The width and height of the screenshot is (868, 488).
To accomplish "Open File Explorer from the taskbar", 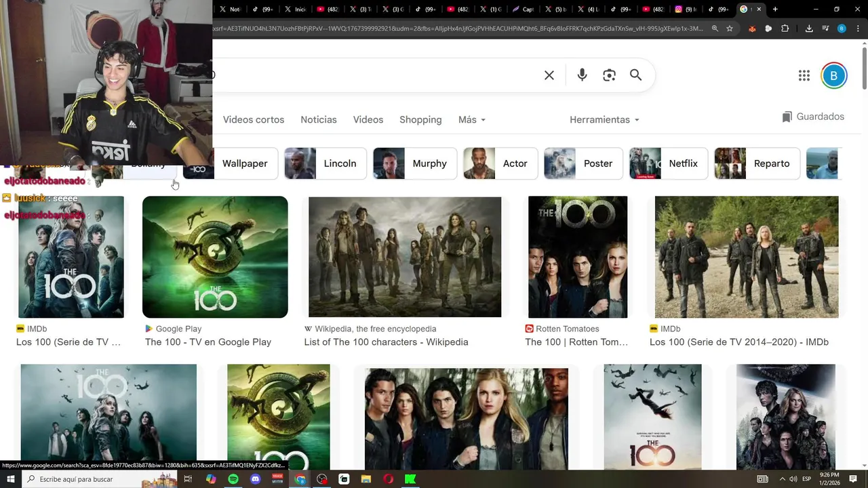I will pyautogui.click(x=366, y=479).
